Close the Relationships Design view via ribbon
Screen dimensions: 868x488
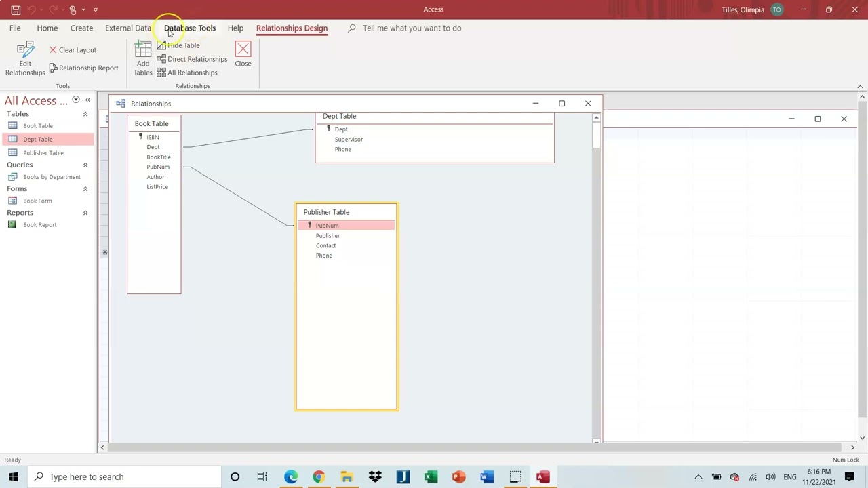[243, 54]
